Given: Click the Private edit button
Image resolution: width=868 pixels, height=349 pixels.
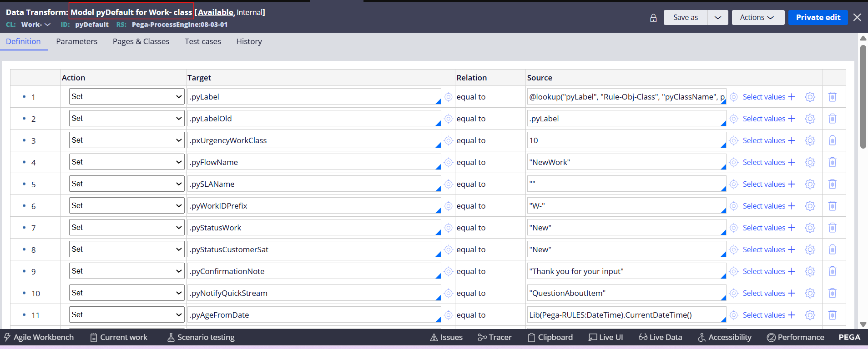Looking at the screenshot, I should pyautogui.click(x=818, y=18).
